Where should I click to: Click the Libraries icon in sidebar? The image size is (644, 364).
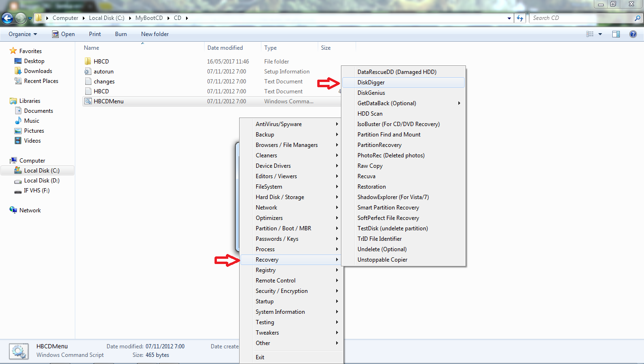(x=13, y=100)
